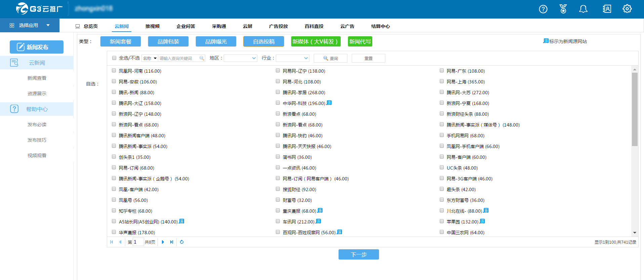Click the page number input box

coord(138,242)
